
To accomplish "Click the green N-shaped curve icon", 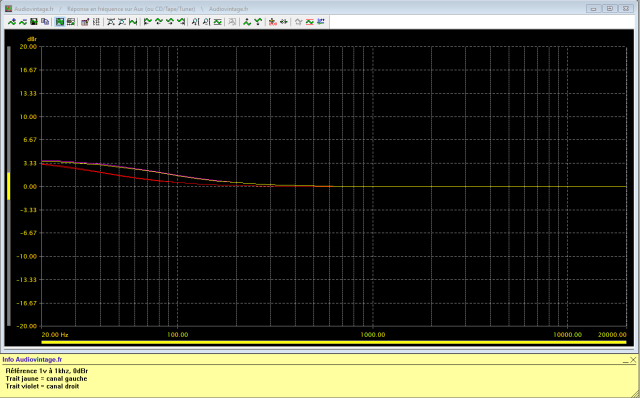I will pos(133,22).
